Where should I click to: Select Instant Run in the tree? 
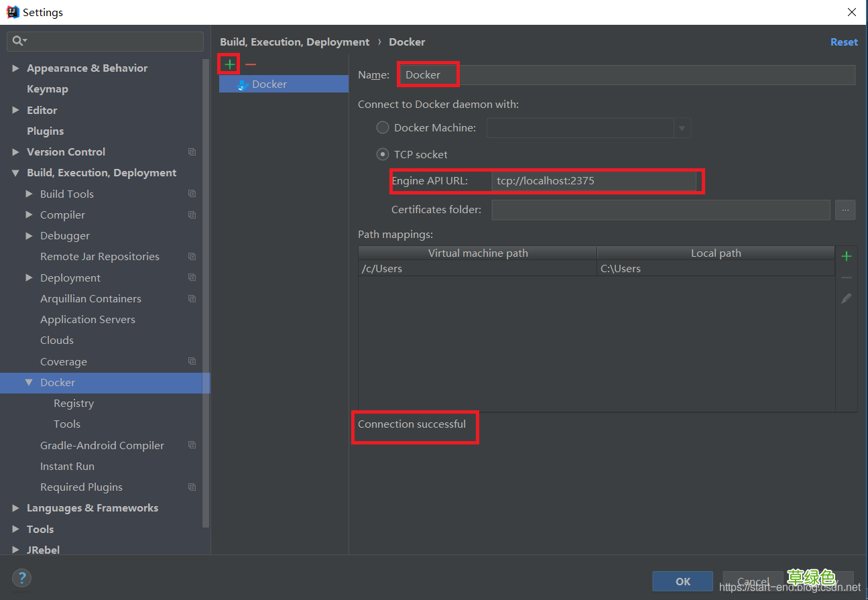click(x=67, y=467)
